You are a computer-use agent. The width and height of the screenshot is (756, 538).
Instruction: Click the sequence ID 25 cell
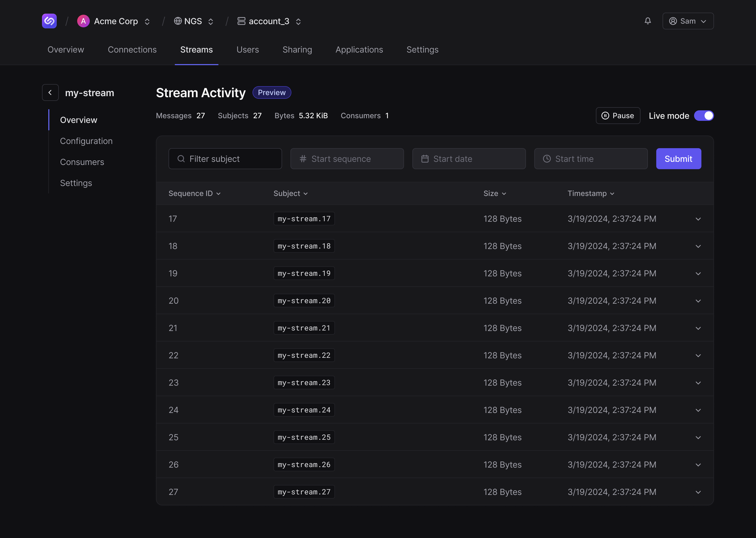click(x=174, y=437)
